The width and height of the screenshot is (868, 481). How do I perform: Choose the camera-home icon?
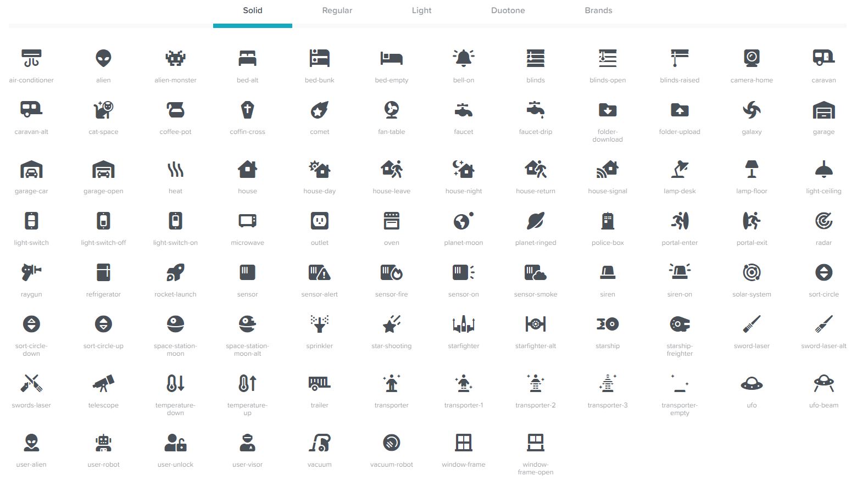click(752, 58)
